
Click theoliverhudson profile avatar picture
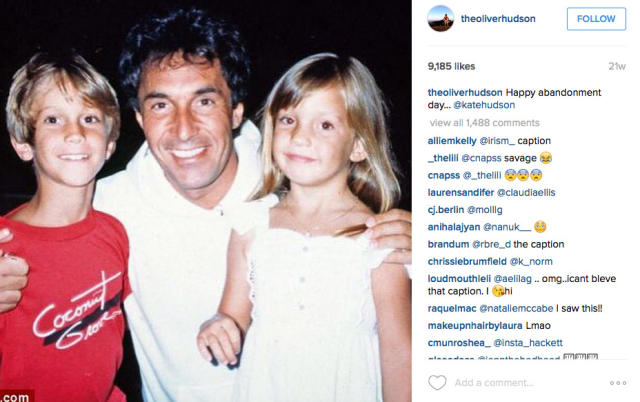tap(440, 18)
